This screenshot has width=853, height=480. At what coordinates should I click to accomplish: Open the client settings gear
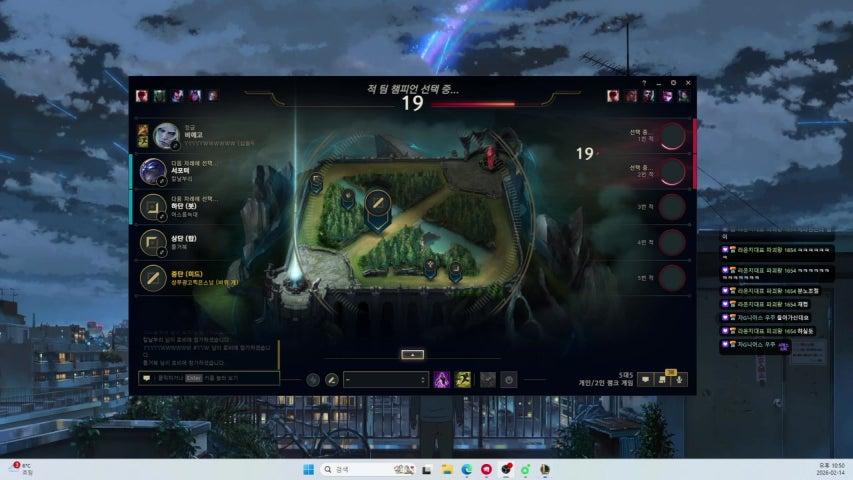tap(673, 83)
